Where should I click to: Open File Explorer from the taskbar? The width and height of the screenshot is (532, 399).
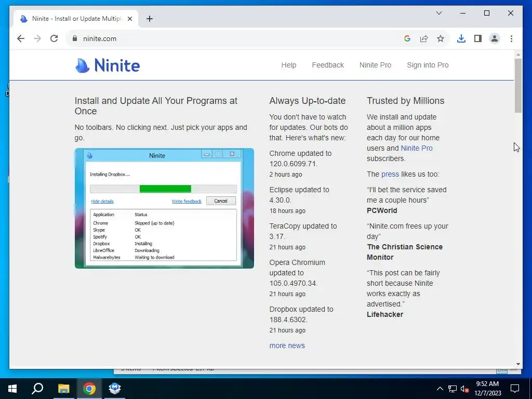[x=63, y=389]
